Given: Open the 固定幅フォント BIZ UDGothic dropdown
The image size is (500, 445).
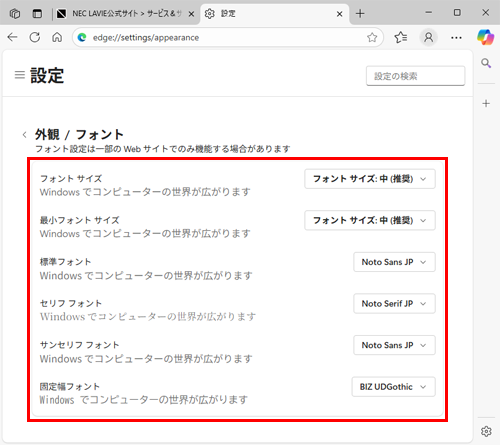Looking at the screenshot, I should click(393, 387).
